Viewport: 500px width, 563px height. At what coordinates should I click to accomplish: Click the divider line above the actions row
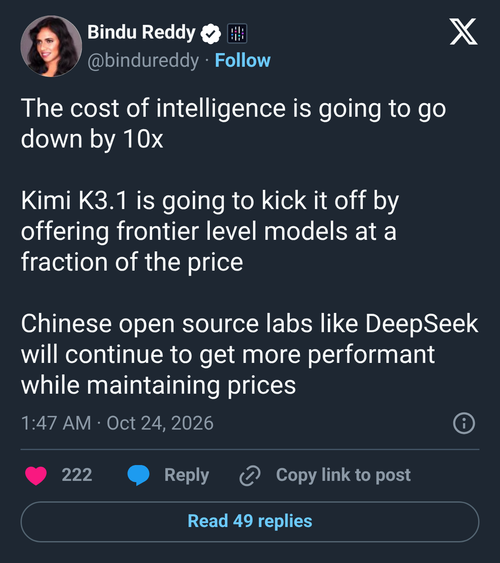coord(250,449)
